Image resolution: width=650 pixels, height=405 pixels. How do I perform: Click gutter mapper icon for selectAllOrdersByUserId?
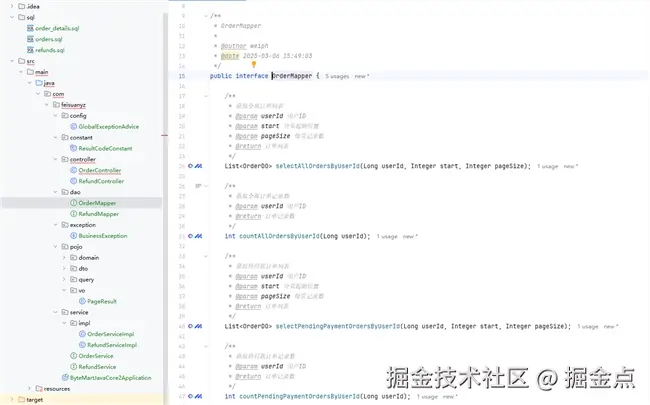[198, 166]
